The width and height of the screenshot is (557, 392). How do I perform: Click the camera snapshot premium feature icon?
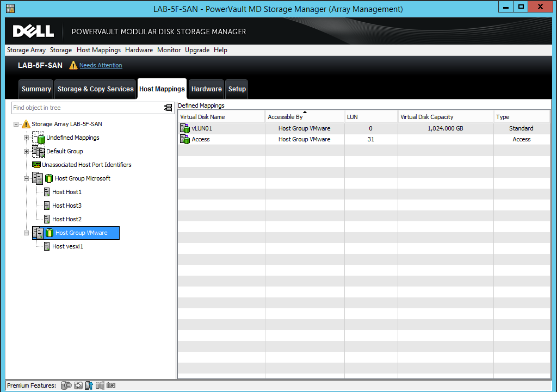[111, 385]
